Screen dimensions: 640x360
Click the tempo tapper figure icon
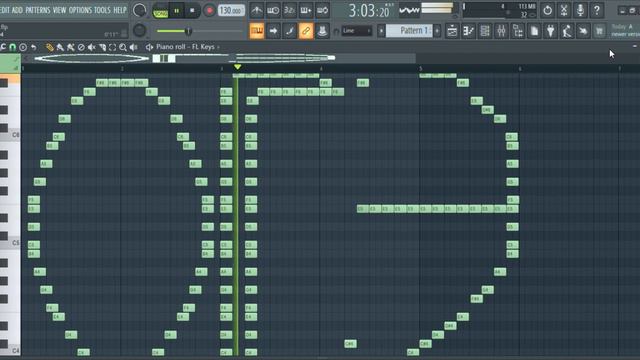tap(567, 31)
